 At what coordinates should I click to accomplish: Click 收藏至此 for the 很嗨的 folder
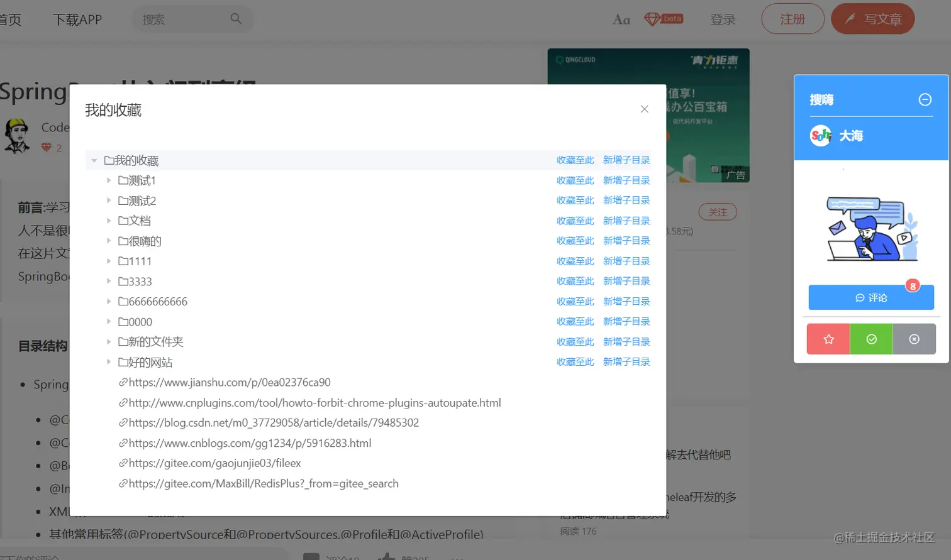pyautogui.click(x=575, y=241)
